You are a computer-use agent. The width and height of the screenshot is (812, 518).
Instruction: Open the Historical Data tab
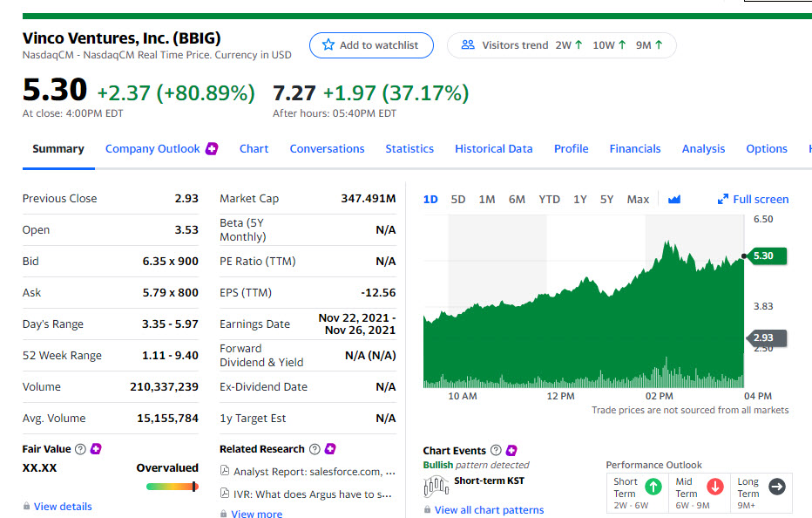[493, 149]
